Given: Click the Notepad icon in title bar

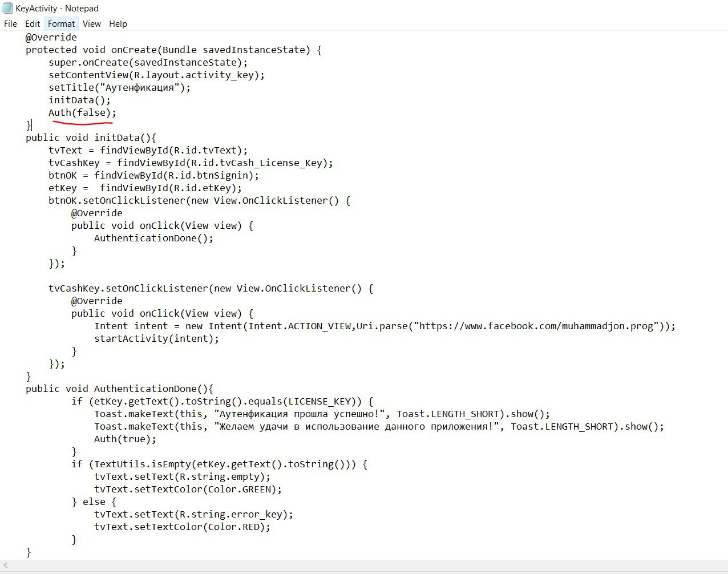Looking at the screenshot, I should point(7,8).
